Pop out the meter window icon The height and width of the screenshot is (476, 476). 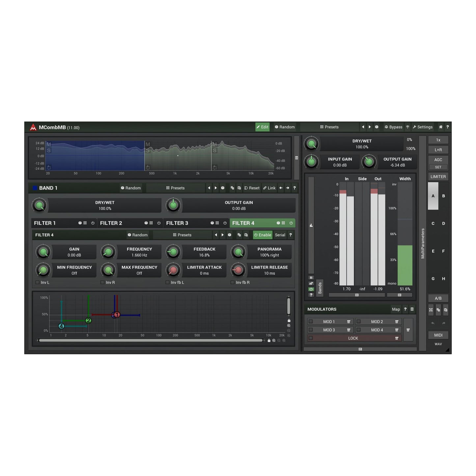pos(311,283)
